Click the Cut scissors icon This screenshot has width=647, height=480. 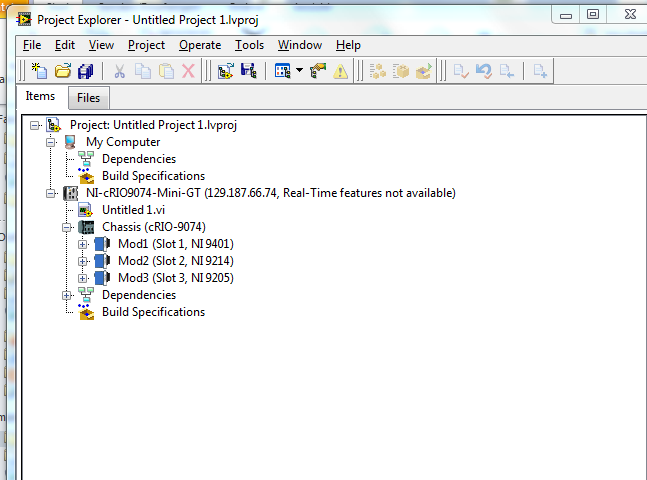click(x=119, y=71)
